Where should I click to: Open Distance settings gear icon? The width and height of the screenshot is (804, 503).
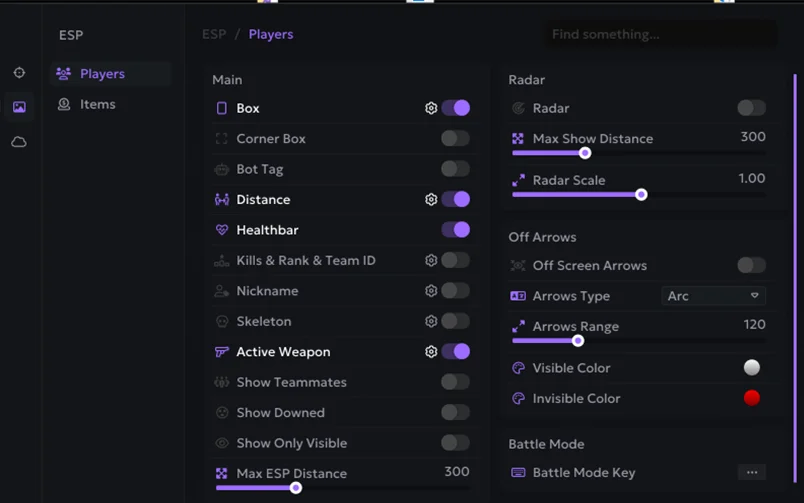click(431, 199)
